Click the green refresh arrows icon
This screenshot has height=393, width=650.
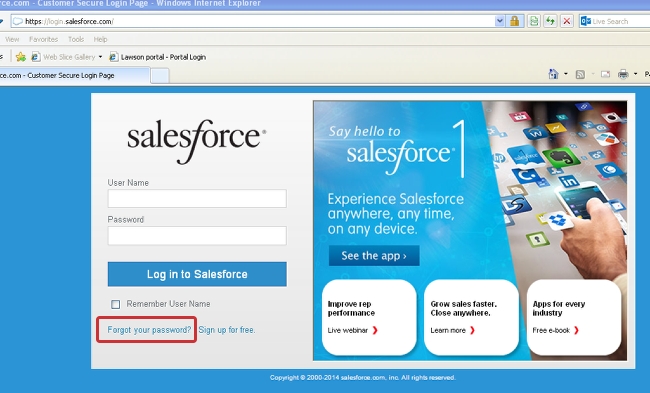coord(550,21)
